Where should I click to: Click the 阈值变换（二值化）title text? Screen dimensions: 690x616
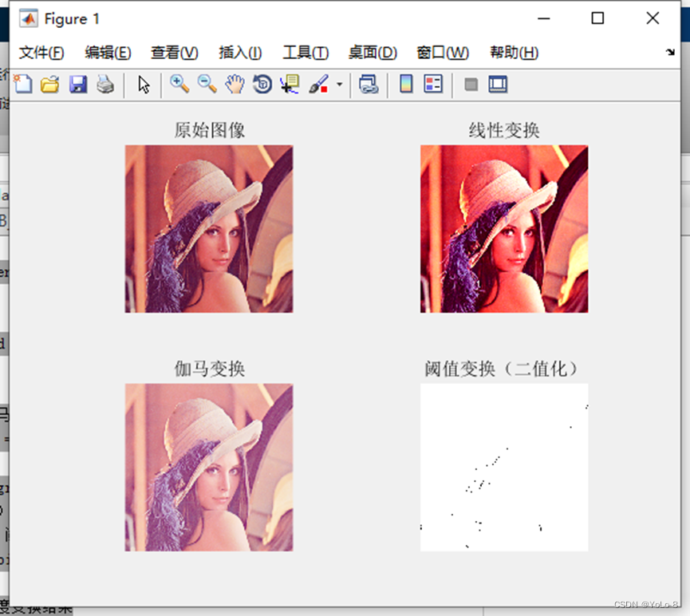pos(501,369)
